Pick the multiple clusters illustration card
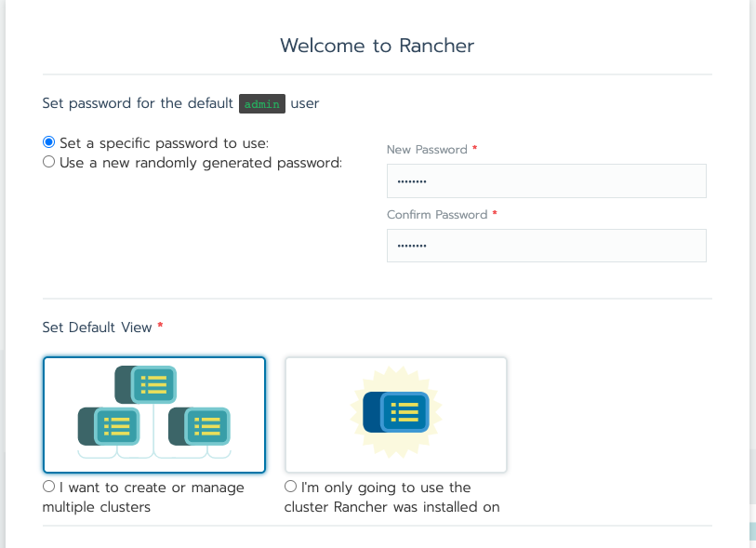756x548 pixels. [154, 415]
